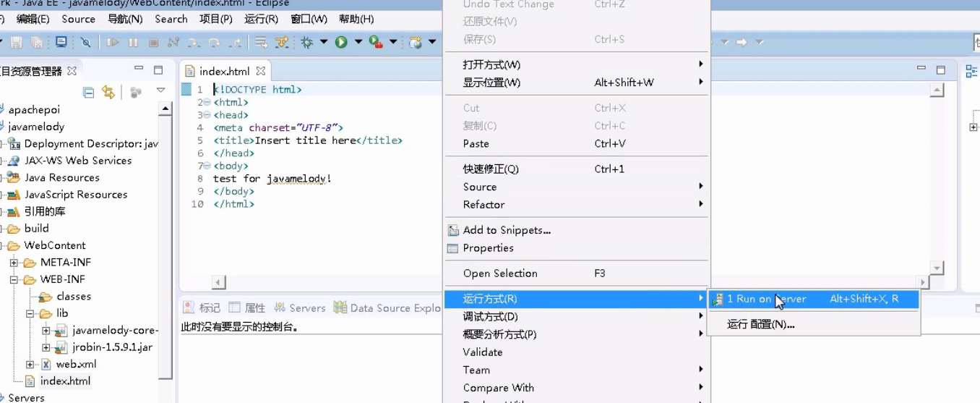The image size is (980, 403).
Task: Click the Skip All Breakpoints icon
Action: [x=85, y=43]
